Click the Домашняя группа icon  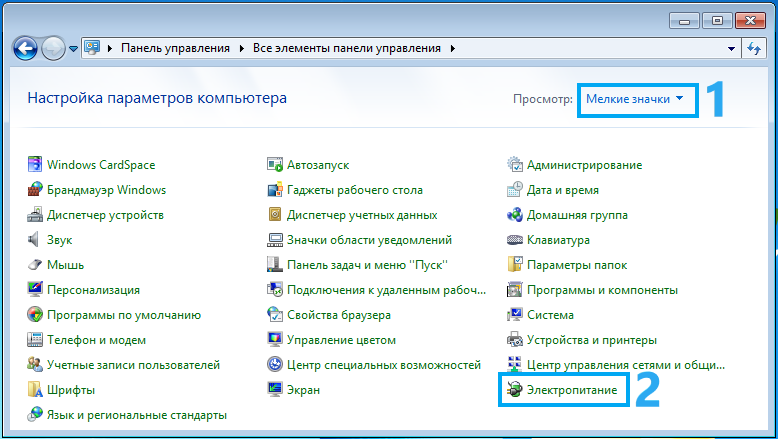coord(515,215)
